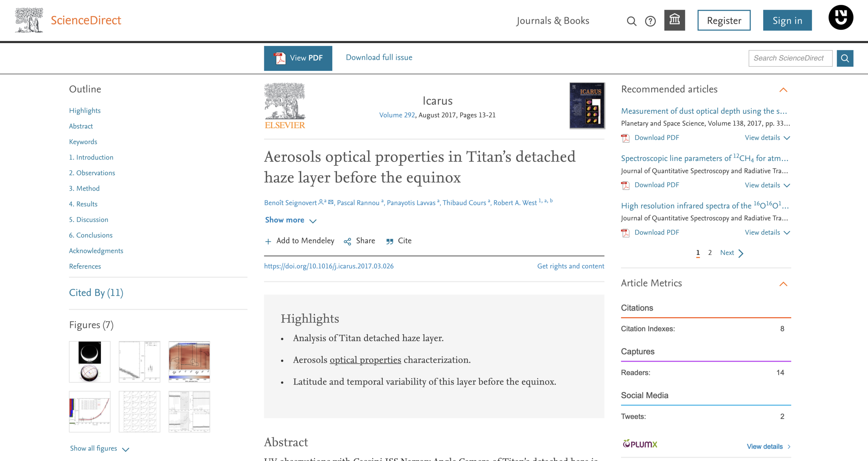Viewport: 868px width, 461px height.
Task: Click the Icarus journal cover image
Action: click(x=587, y=106)
